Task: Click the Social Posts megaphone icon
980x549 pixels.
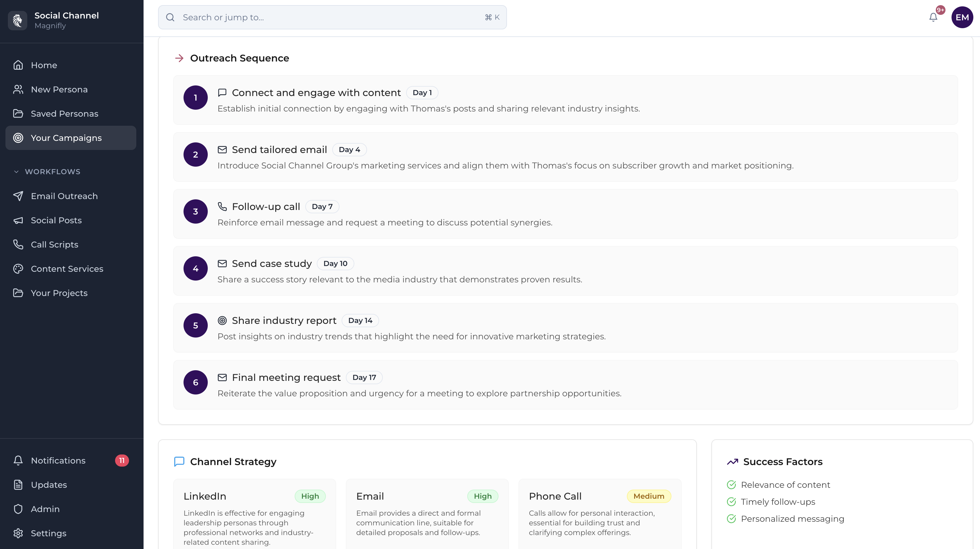Action: pyautogui.click(x=18, y=221)
